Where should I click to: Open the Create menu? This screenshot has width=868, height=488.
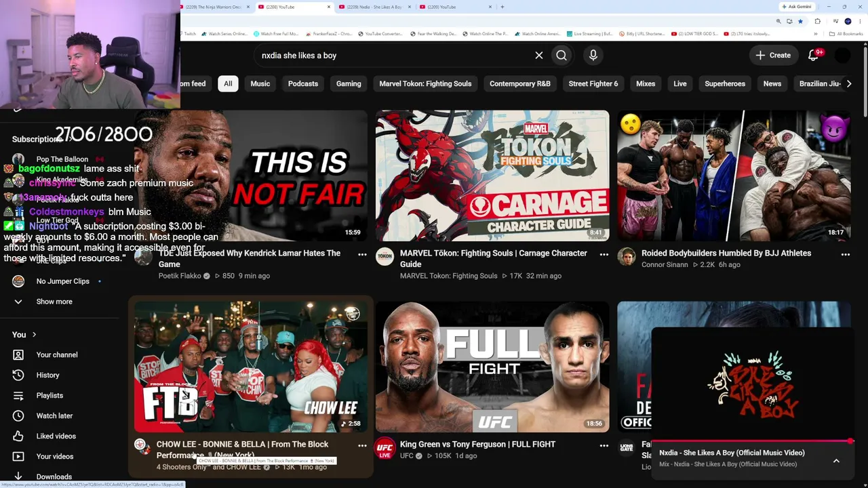[773, 56]
